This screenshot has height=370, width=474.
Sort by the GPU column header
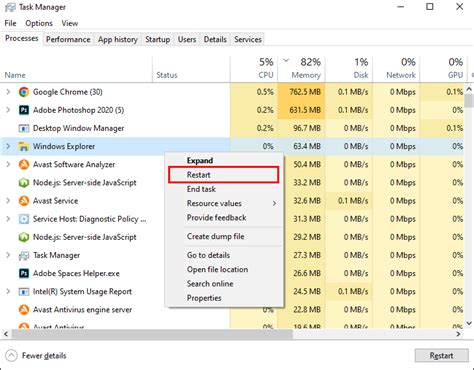point(443,69)
